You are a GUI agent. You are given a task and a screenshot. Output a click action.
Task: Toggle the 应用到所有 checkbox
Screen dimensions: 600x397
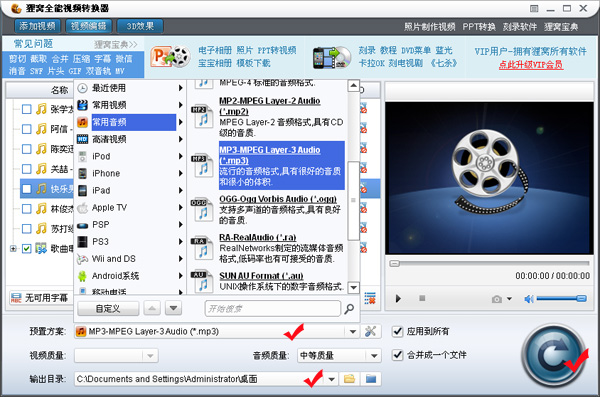398,331
